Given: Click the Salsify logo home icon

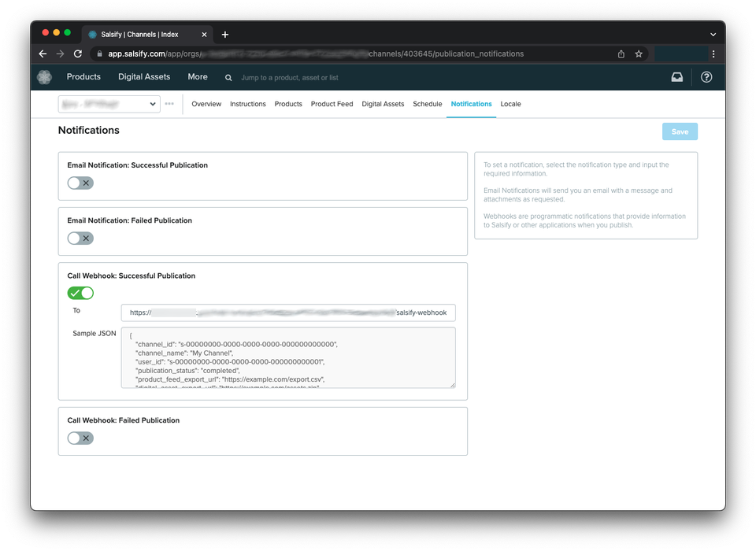Looking at the screenshot, I should pyautogui.click(x=44, y=77).
